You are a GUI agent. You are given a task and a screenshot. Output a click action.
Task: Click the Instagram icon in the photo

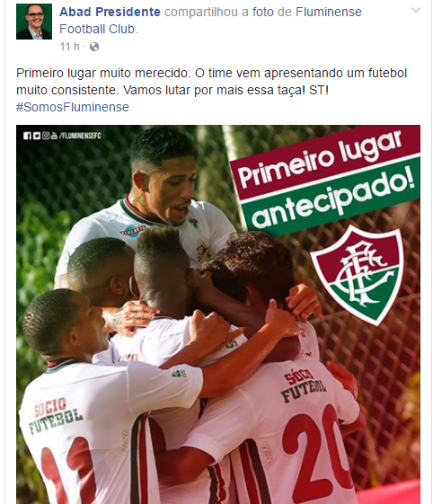(x=46, y=136)
